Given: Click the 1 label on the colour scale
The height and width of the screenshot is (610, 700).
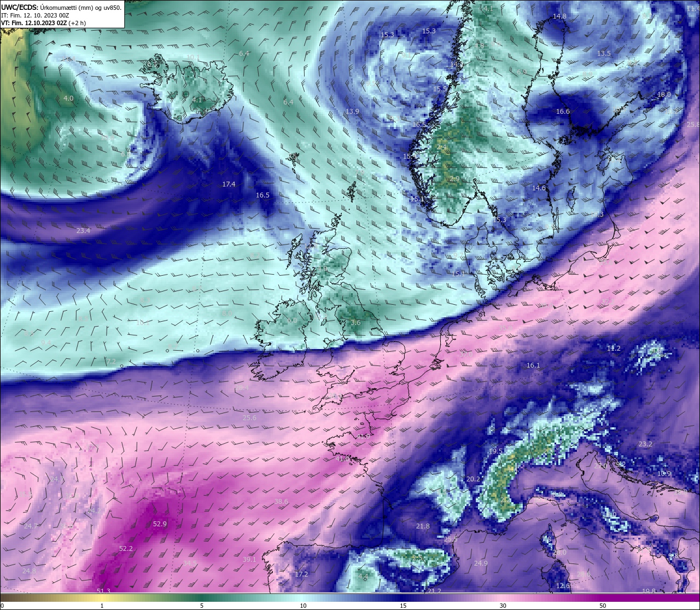Looking at the screenshot, I should (102, 606).
